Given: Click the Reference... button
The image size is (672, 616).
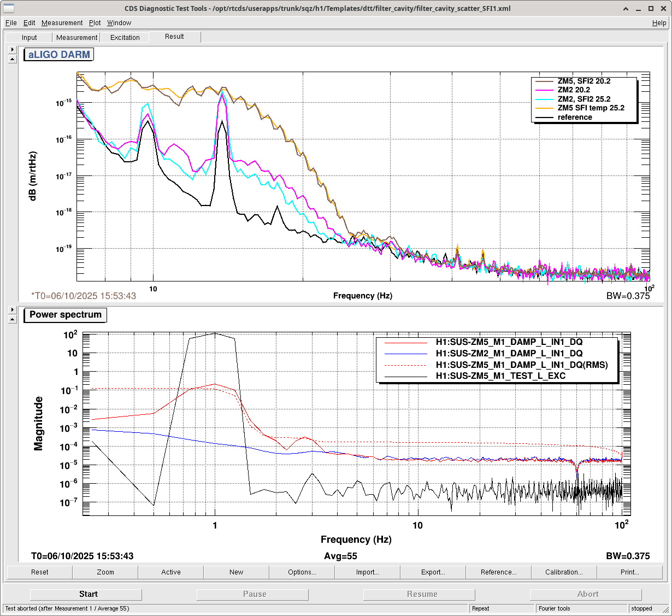Looking at the screenshot, I should [x=498, y=572].
